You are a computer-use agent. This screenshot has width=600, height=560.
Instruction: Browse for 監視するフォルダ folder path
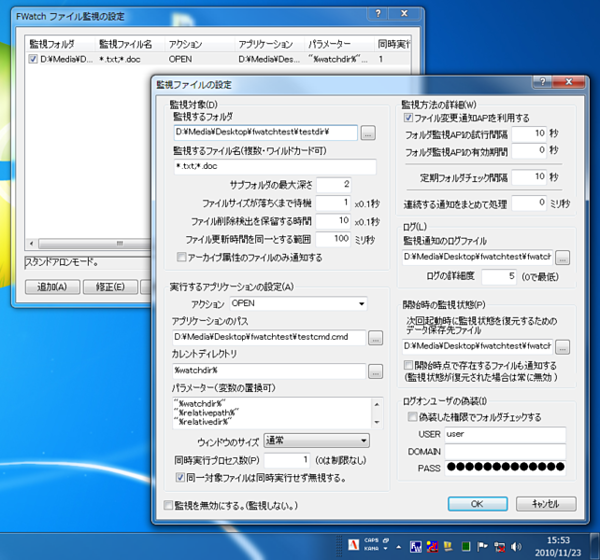[368, 132]
